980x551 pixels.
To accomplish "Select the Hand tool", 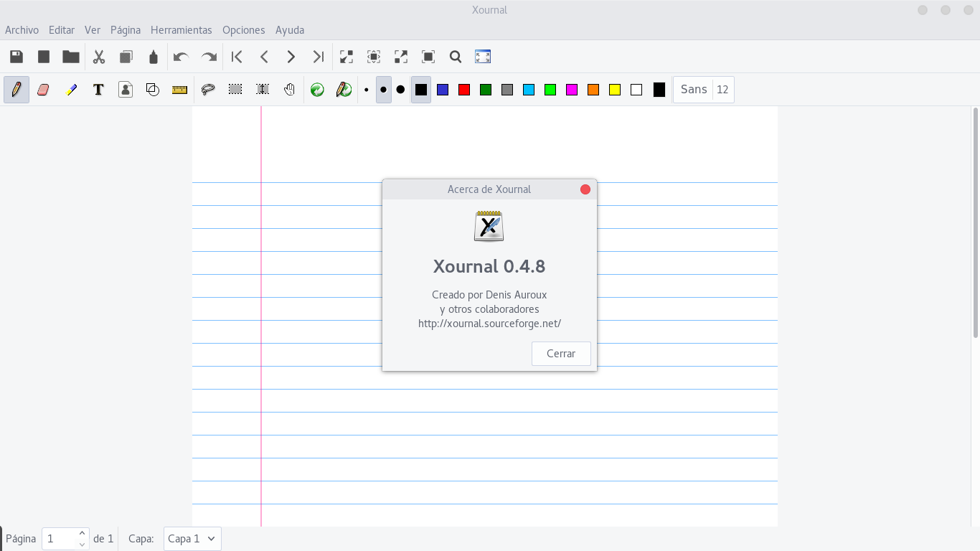I will [290, 90].
